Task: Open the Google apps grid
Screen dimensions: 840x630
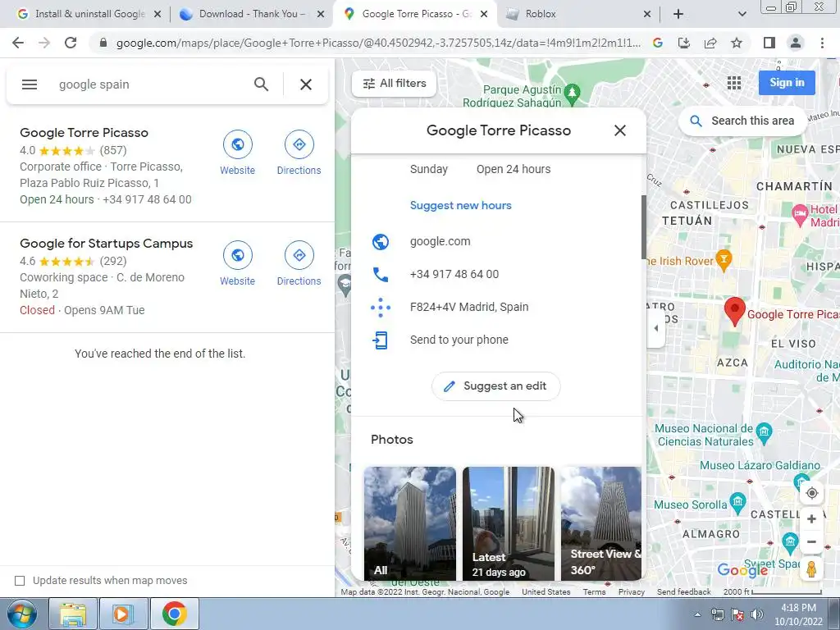Action: (x=734, y=83)
